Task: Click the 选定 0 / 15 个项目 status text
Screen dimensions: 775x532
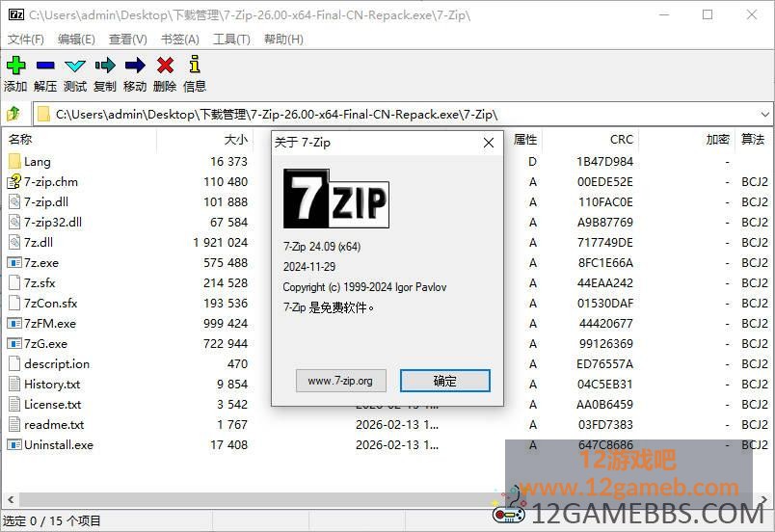Action: tap(51, 520)
